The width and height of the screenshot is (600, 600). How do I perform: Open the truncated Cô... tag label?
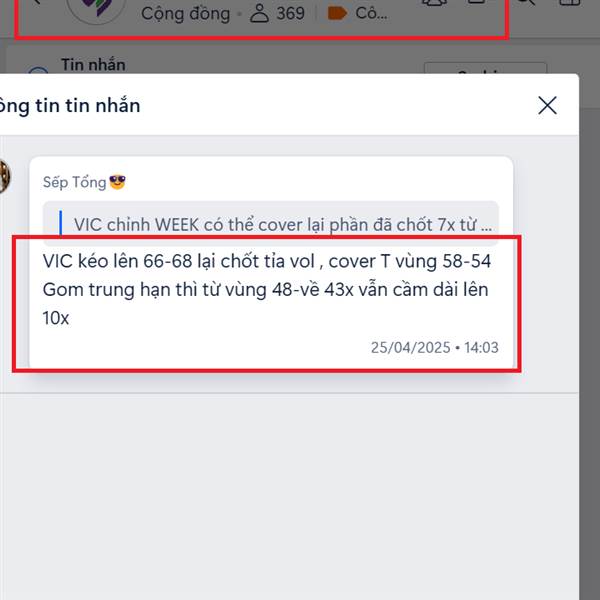[371, 13]
